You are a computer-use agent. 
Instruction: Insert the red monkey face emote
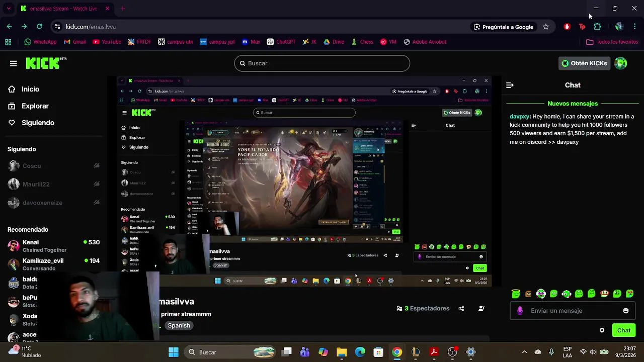coord(605,294)
